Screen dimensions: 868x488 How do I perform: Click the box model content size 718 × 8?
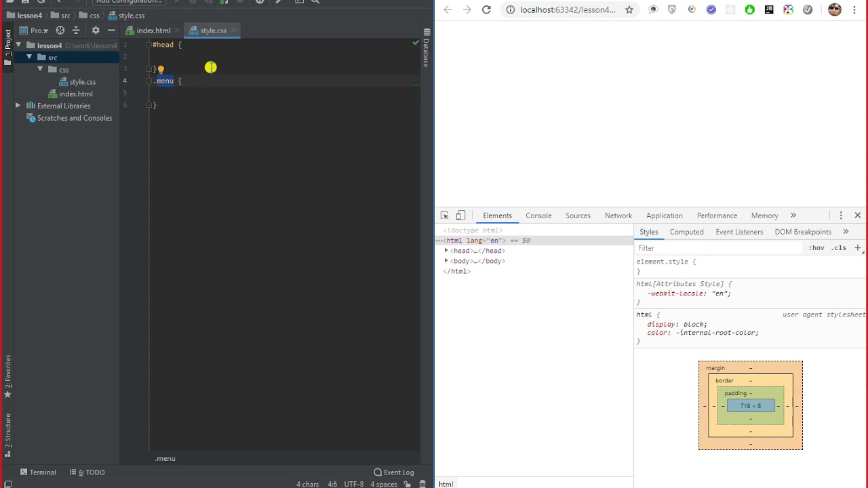750,406
